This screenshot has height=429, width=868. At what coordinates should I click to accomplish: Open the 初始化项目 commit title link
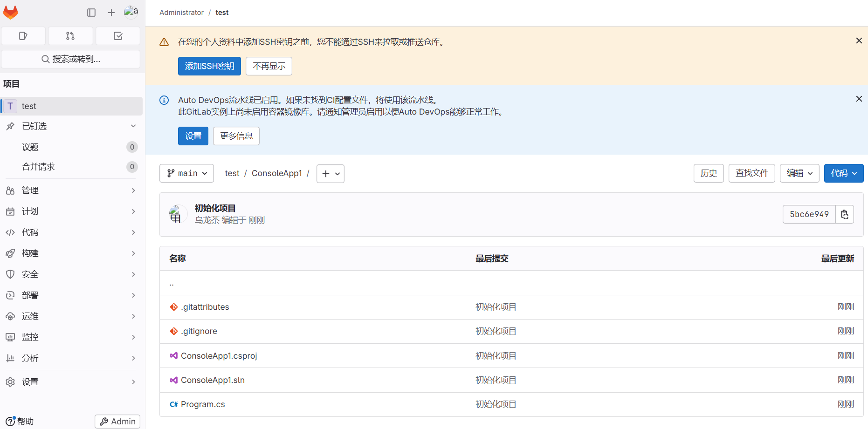click(x=215, y=208)
